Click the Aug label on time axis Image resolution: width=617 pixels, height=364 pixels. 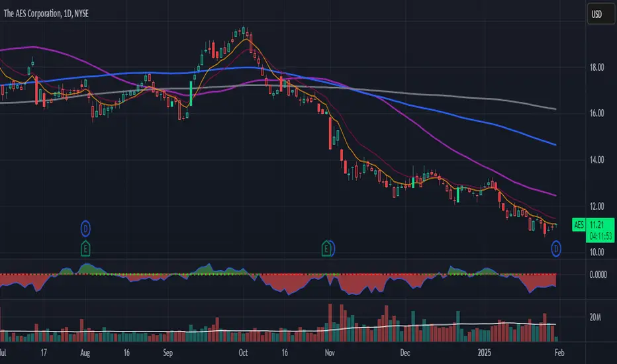coord(85,353)
